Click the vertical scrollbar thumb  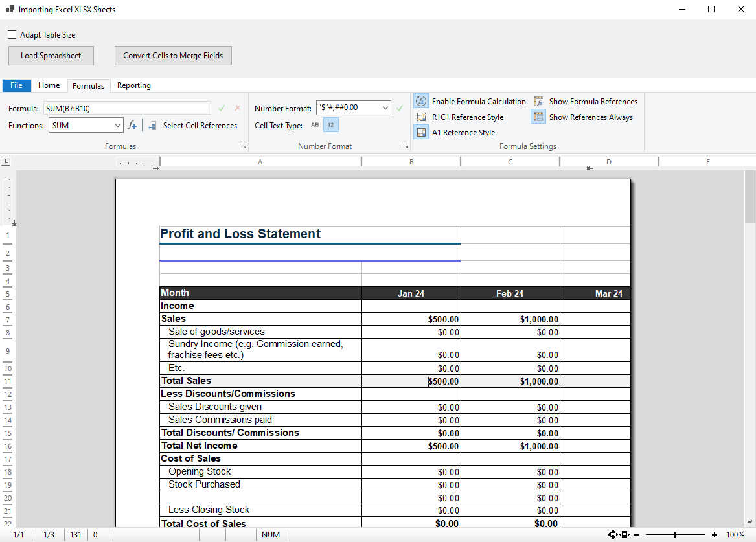pos(750,197)
